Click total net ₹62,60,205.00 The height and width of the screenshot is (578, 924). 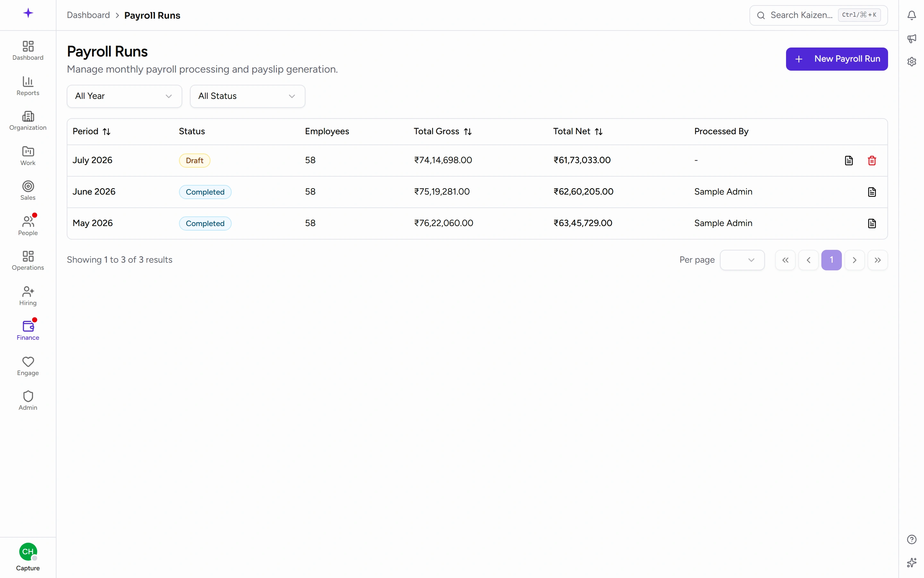[x=583, y=191]
